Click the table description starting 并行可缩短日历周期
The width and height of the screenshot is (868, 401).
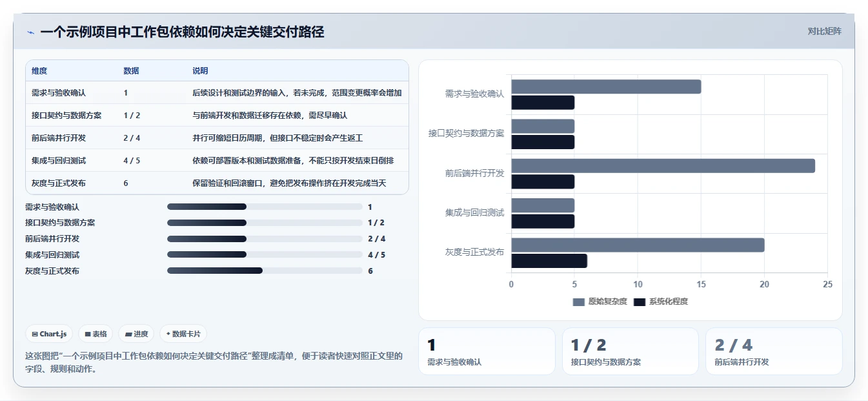click(x=278, y=138)
